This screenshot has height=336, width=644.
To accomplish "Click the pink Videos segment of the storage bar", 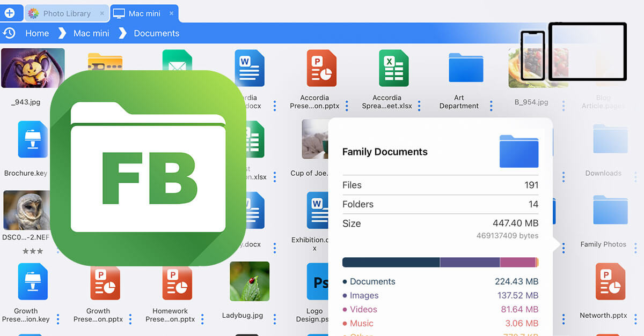I will pos(518,262).
